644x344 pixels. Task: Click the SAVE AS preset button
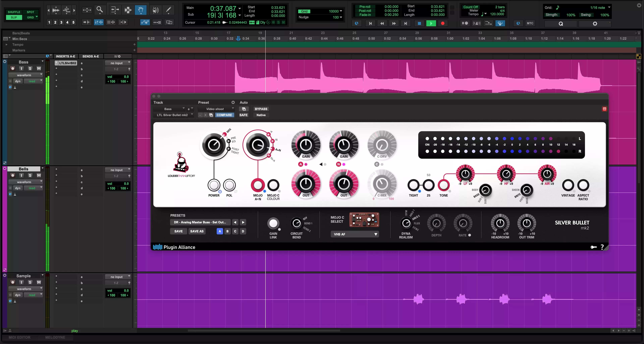(197, 231)
